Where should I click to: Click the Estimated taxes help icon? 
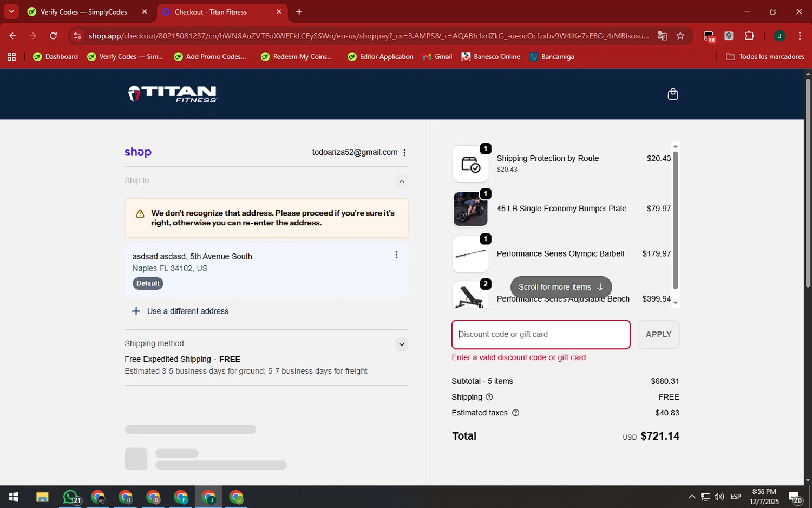[x=515, y=413]
